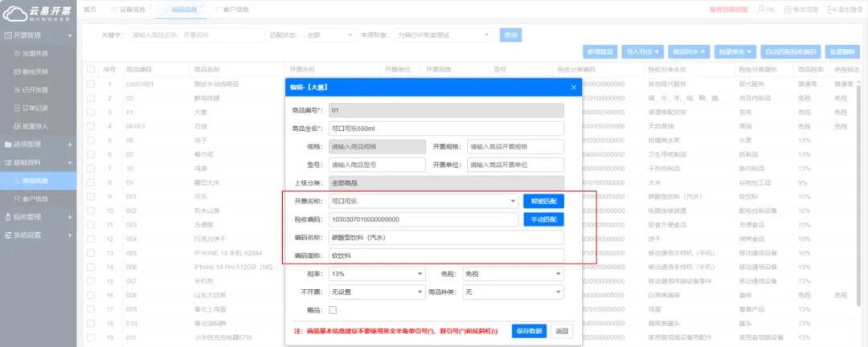Close the edit dialog with X icon
The image size is (868, 347).
coord(573,87)
